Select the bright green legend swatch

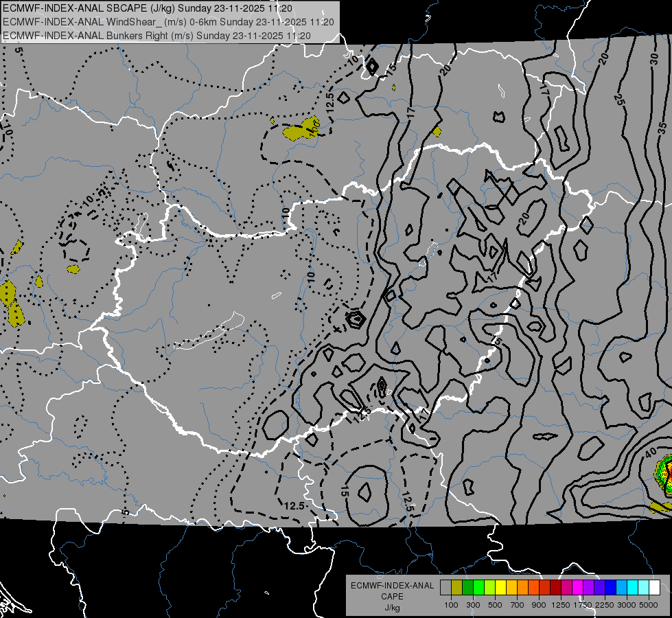pyautogui.click(x=478, y=588)
